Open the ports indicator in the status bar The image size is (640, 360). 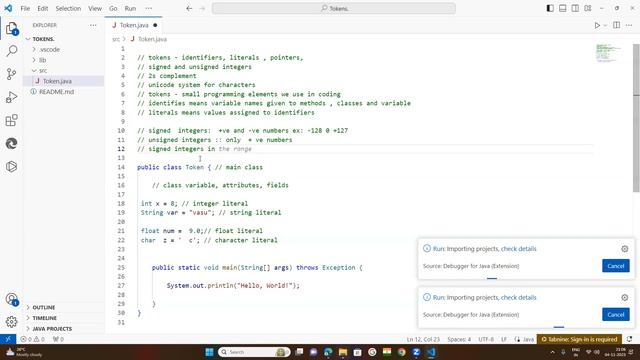[x=58, y=339]
